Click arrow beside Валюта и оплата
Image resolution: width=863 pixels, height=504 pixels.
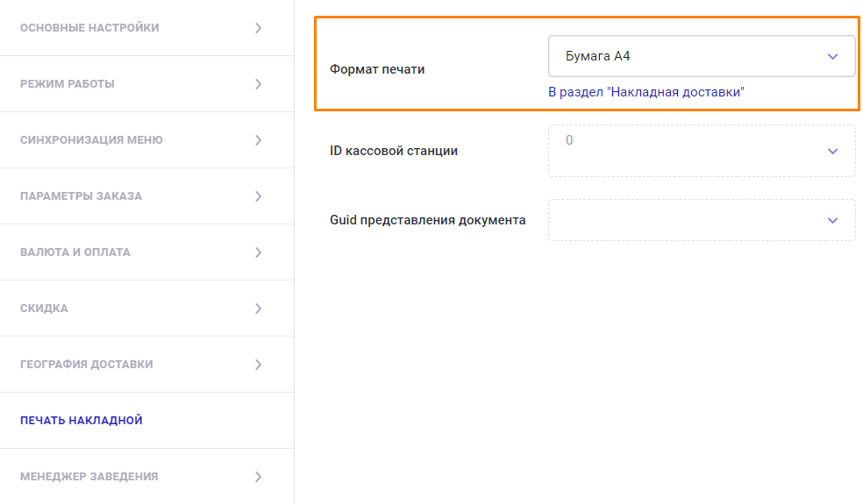[x=258, y=252]
